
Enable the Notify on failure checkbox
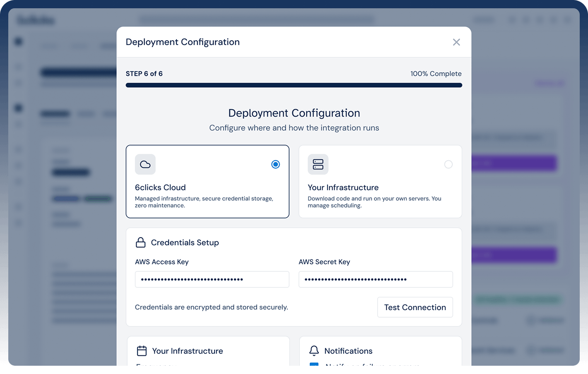314,366
